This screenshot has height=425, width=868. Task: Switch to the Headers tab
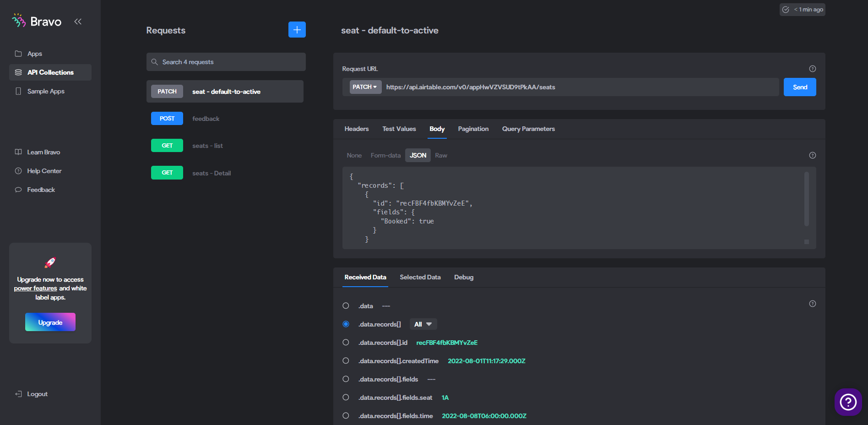(357, 129)
